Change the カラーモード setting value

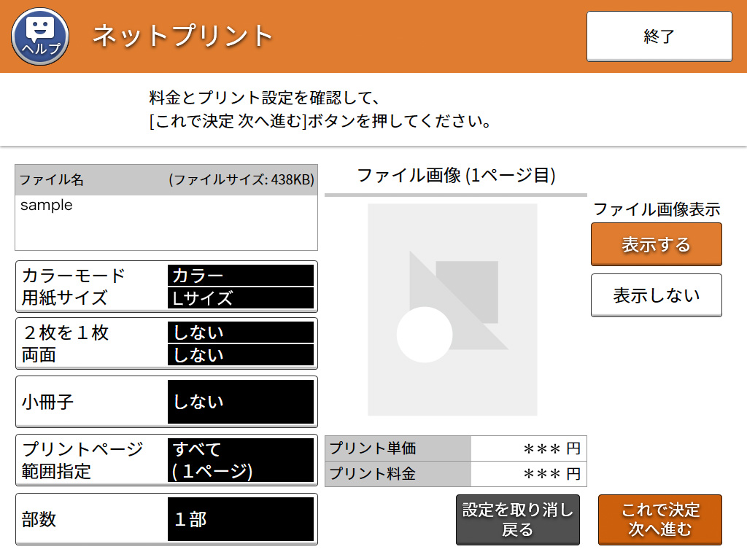coord(240,275)
